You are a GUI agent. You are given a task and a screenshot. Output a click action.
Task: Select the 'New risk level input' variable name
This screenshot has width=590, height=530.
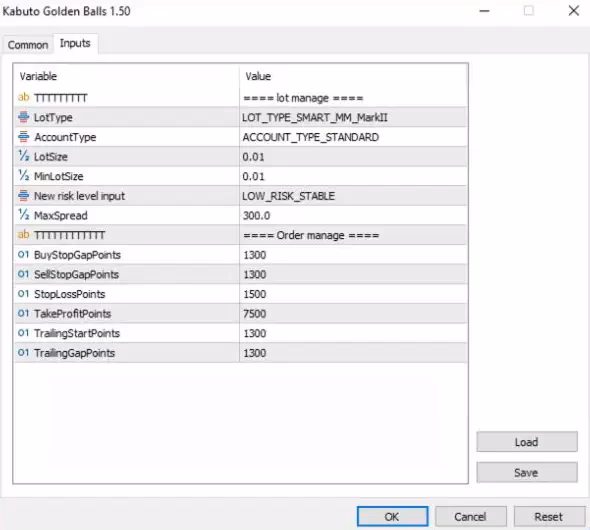click(79, 196)
